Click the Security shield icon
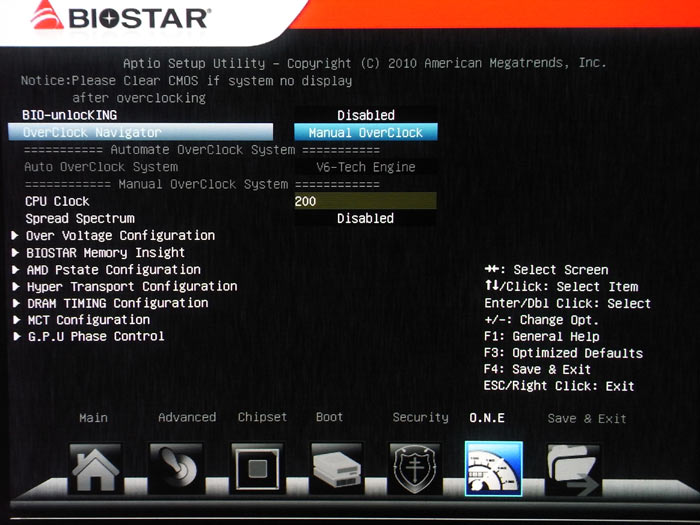 [x=415, y=468]
